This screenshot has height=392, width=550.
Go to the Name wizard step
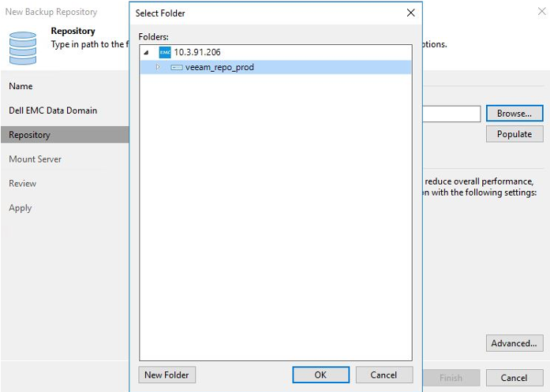[21, 86]
